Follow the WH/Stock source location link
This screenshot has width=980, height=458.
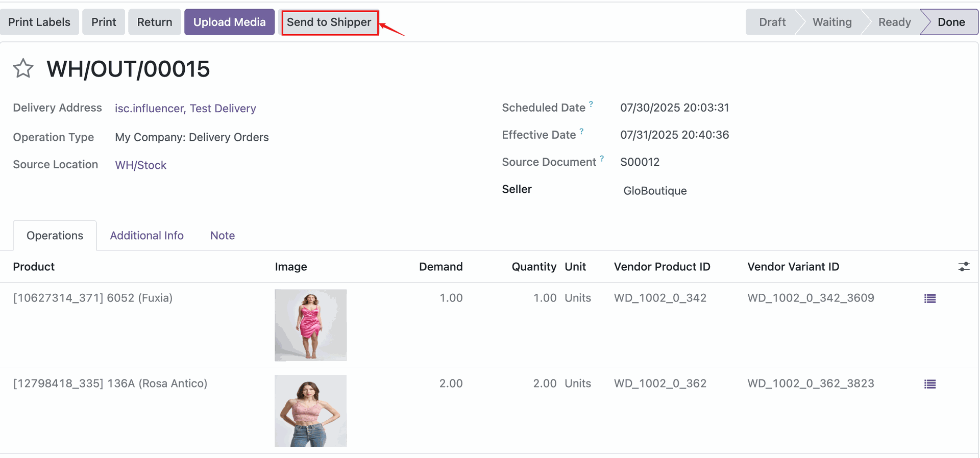pos(140,165)
